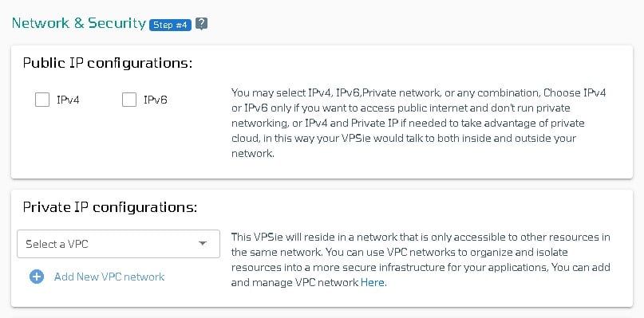The width and height of the screenshot is (644, 318).
Task: Click the Public IP configurations heading
Action: point(108,63)
